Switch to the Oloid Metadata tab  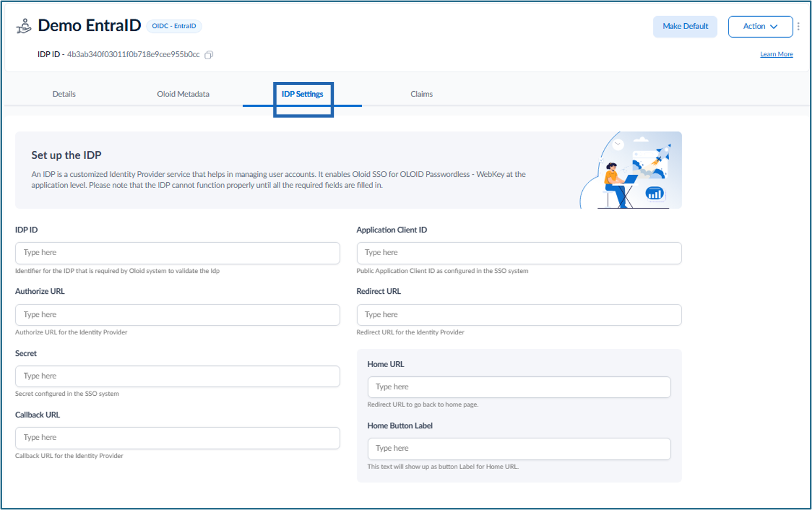tap(183, 94)
